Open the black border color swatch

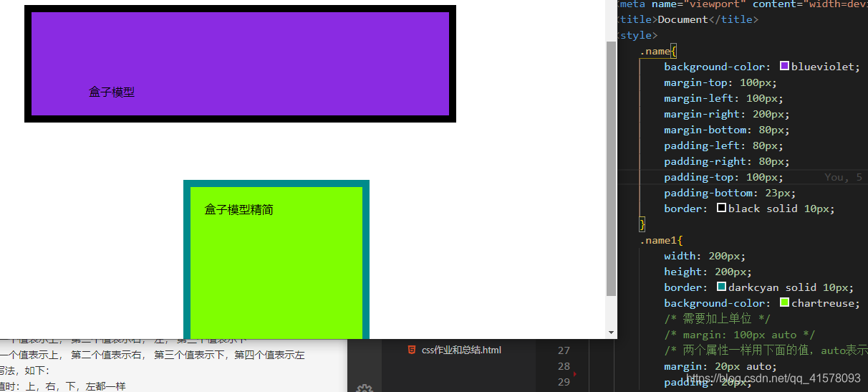pyautogui.click(x=721, y=208)
